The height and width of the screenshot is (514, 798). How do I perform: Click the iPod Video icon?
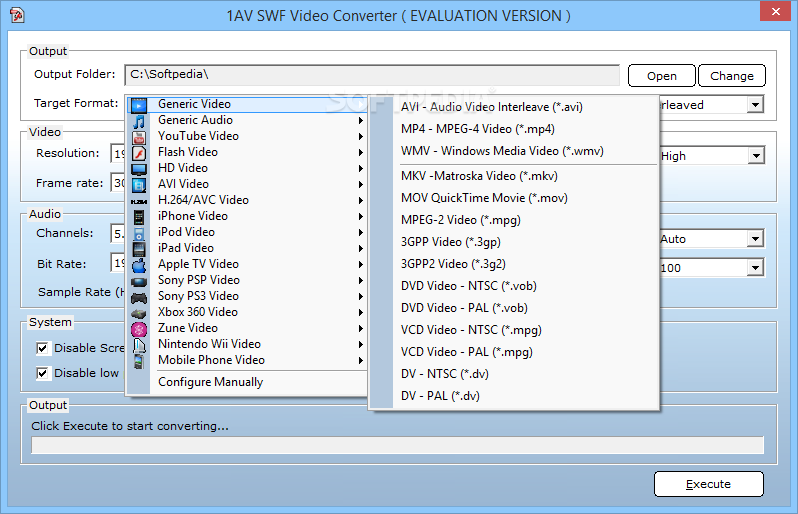click(x=139, y=234)
